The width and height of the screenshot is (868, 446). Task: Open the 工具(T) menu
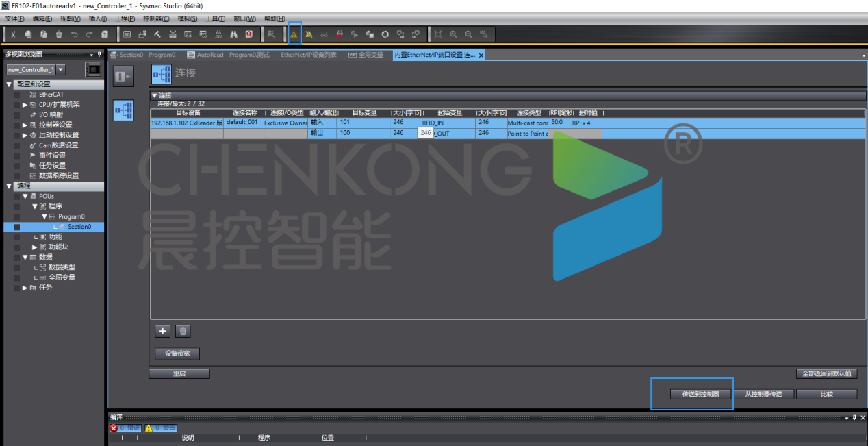216,18
